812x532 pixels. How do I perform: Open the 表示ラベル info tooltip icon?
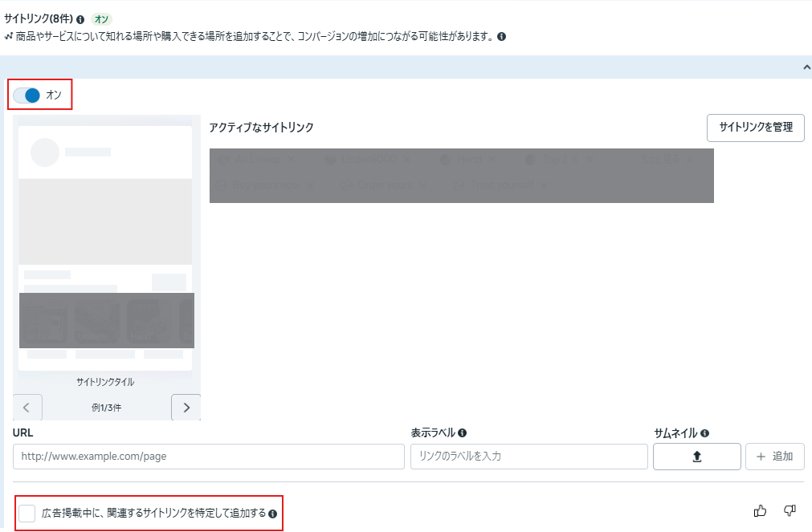pyautogui.click(x=463, y=433)
